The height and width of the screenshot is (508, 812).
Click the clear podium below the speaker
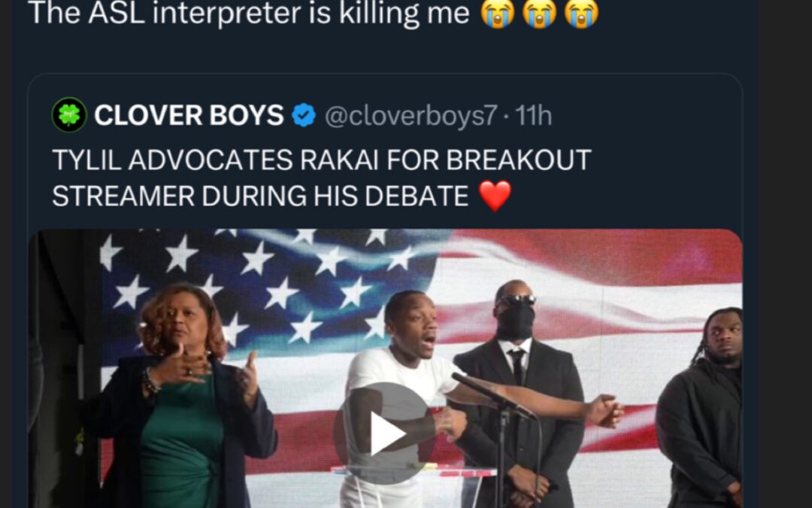(414, 486)
